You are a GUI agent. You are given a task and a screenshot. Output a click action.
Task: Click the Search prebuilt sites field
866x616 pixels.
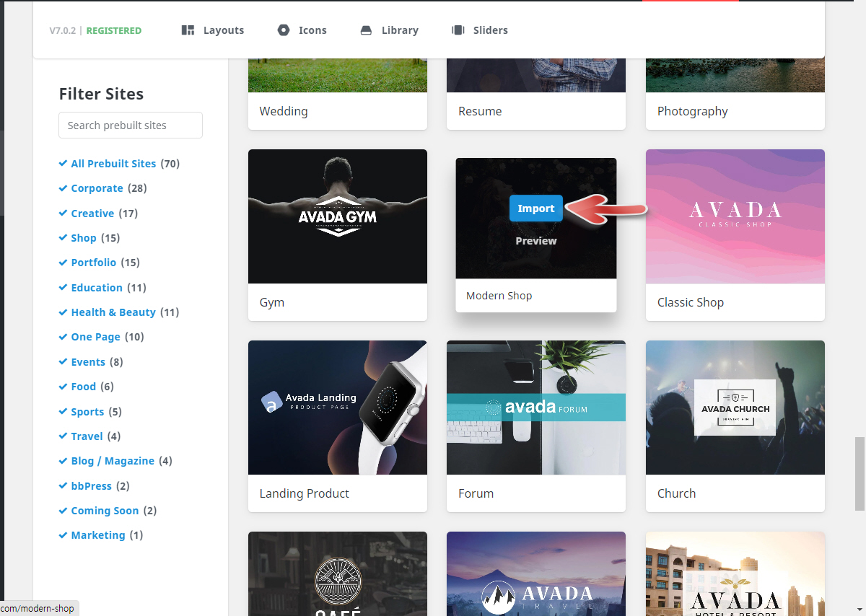[131, 126]
